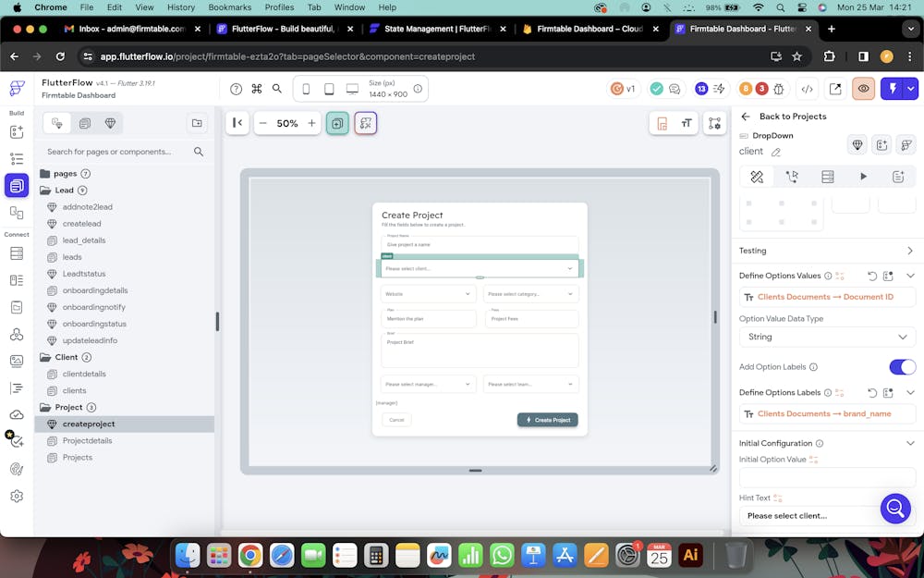924x578 pixels.
Task: Open Custom Functions icon in left rail
Action: click(17, 388)
